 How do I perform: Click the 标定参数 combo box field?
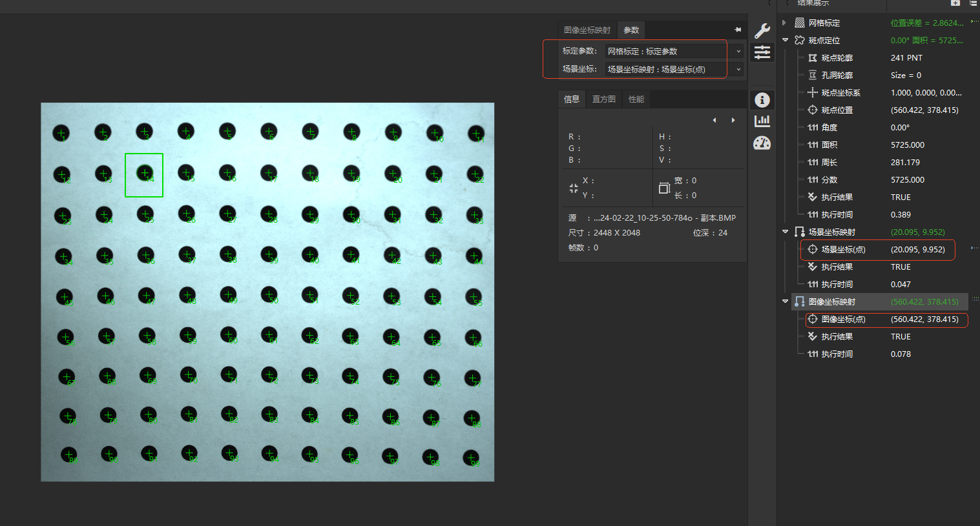(x=674, y=51)
